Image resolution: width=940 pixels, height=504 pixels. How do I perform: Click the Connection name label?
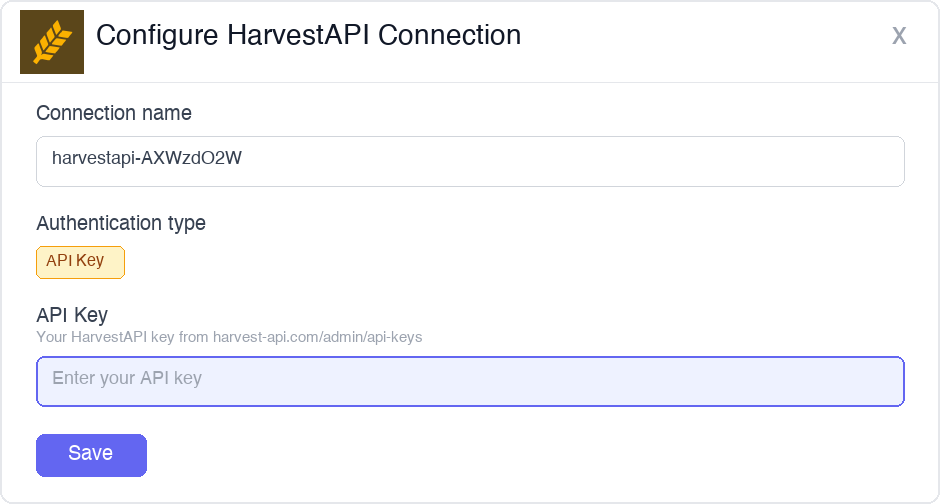click(x=114, y=113)
